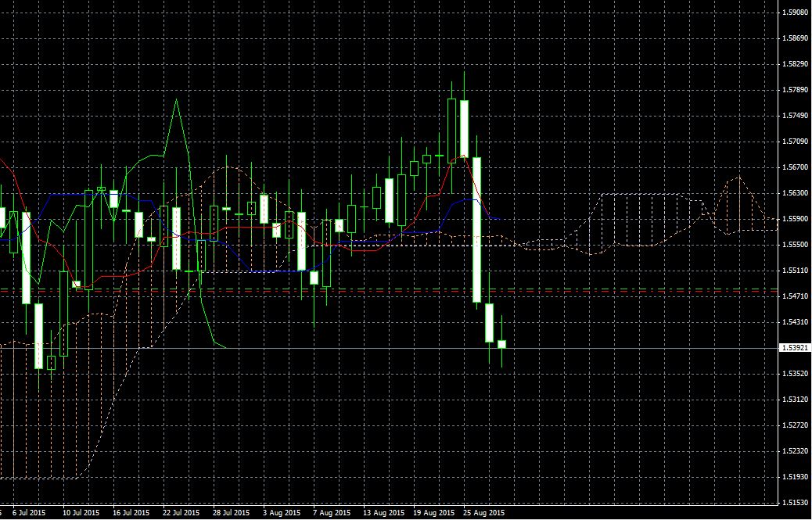Select the 1.59080 price axis label
Image resolution: width=812 pixels, height=520 pixels.
(796, 13)
